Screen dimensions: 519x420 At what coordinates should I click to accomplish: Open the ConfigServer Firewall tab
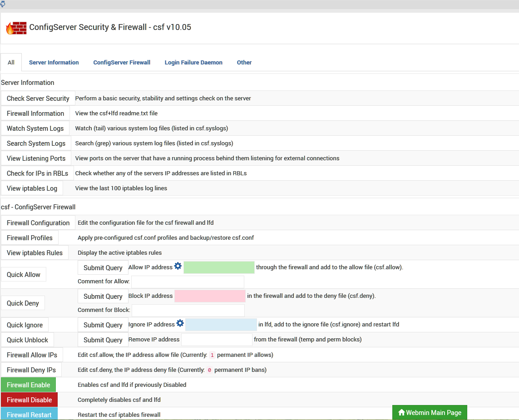click(x=122, y=62)
